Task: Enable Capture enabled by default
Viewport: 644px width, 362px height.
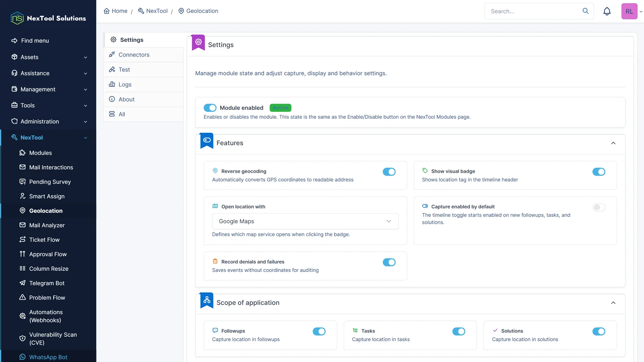Action: tap(599, 207)
